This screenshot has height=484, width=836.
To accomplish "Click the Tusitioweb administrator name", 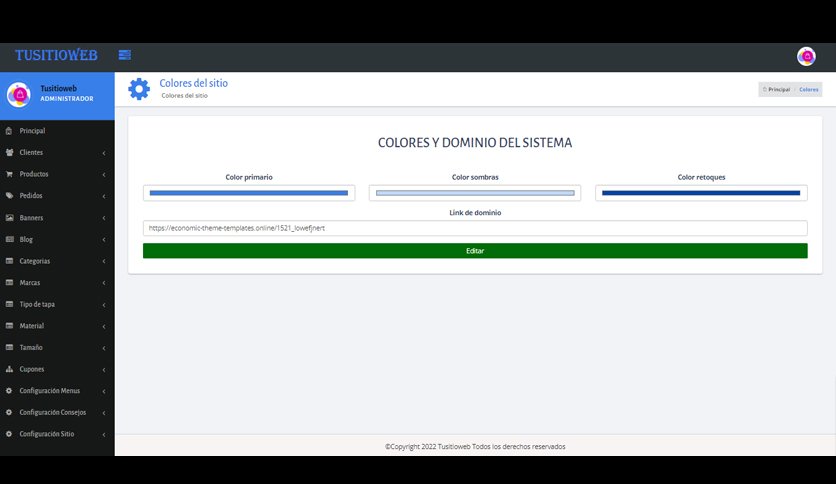I will 59,88.
